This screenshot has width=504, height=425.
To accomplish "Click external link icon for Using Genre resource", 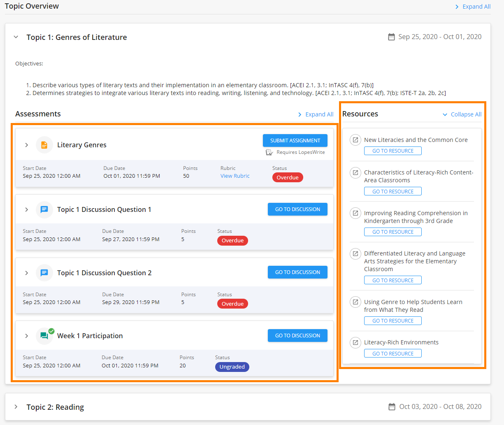I will [x=355, y=302].
